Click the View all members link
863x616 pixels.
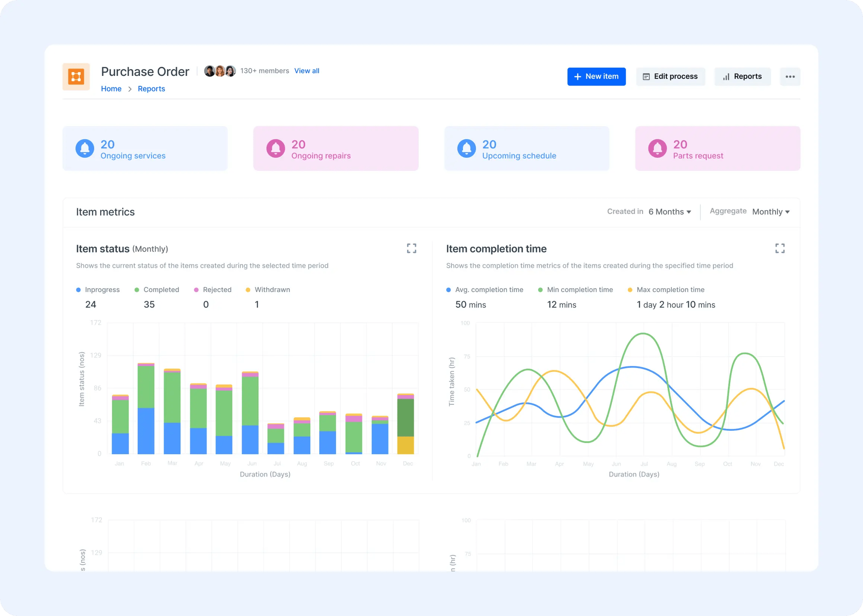coord(306,71)
